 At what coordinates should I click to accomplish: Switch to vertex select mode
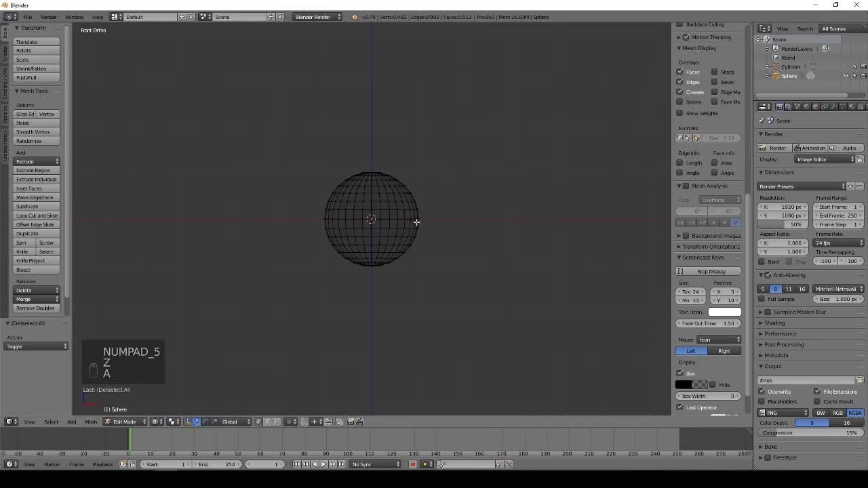pos(258,422)
